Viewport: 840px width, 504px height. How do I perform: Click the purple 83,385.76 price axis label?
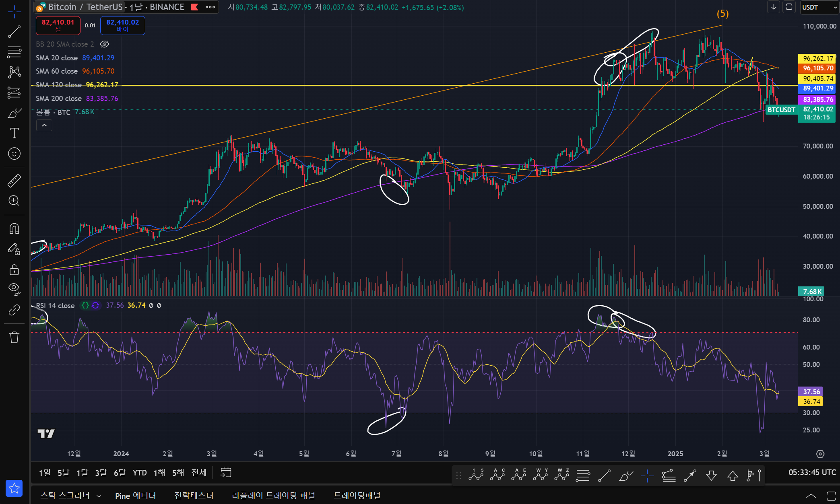(817, 99)
